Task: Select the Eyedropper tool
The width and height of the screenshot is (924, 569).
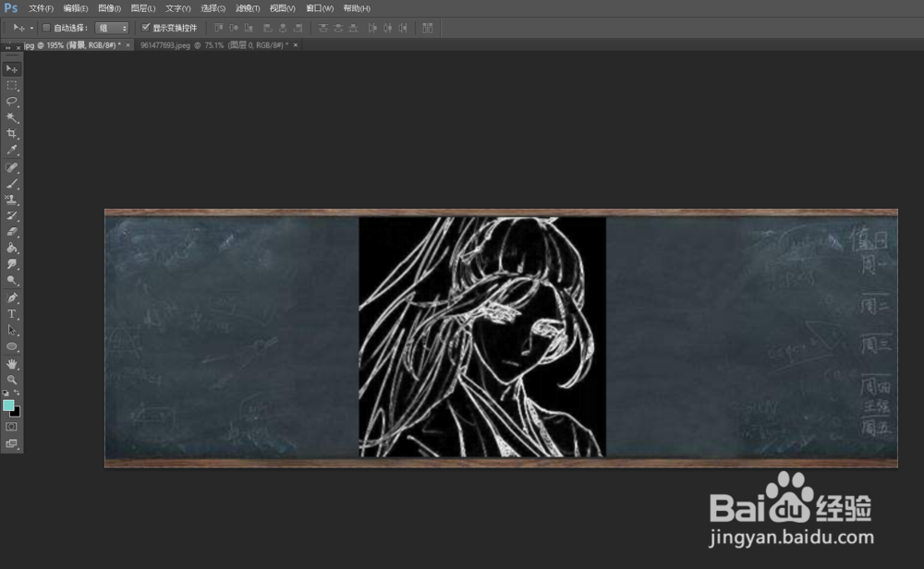Action: click(12, 151)
